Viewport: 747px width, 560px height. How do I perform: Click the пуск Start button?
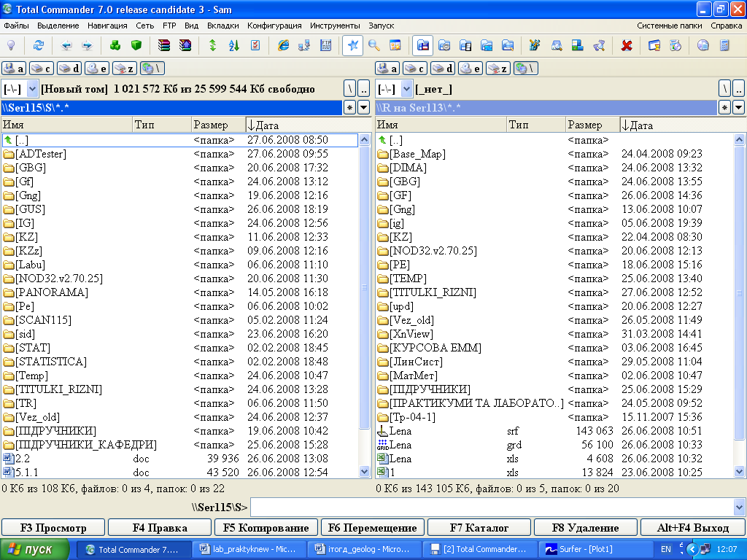[34, 549]
